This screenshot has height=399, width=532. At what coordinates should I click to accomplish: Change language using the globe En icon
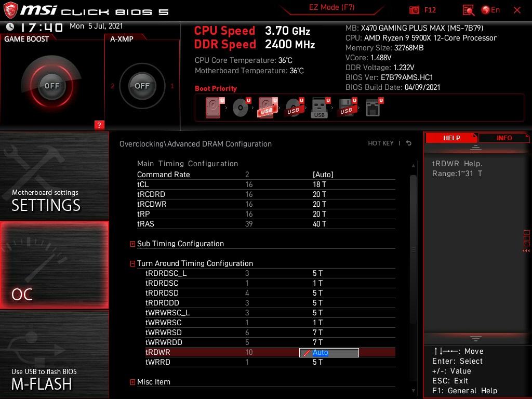point(490,10)
